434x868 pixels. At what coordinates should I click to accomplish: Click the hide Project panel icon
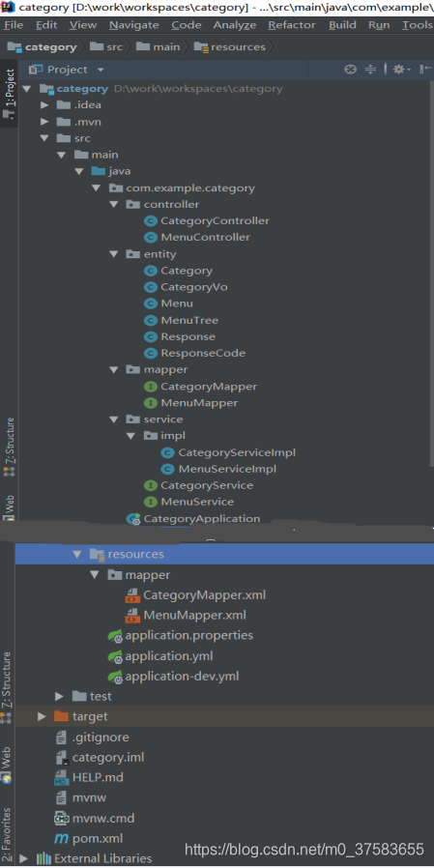tap(425, 70)
